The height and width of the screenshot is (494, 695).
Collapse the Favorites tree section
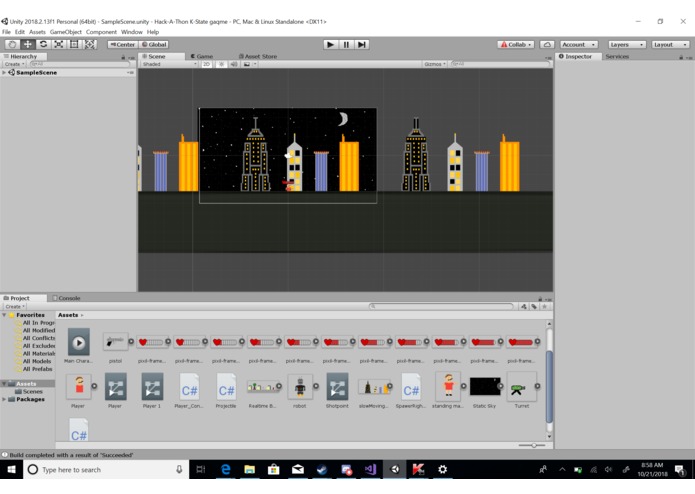[x=4, y=315]
